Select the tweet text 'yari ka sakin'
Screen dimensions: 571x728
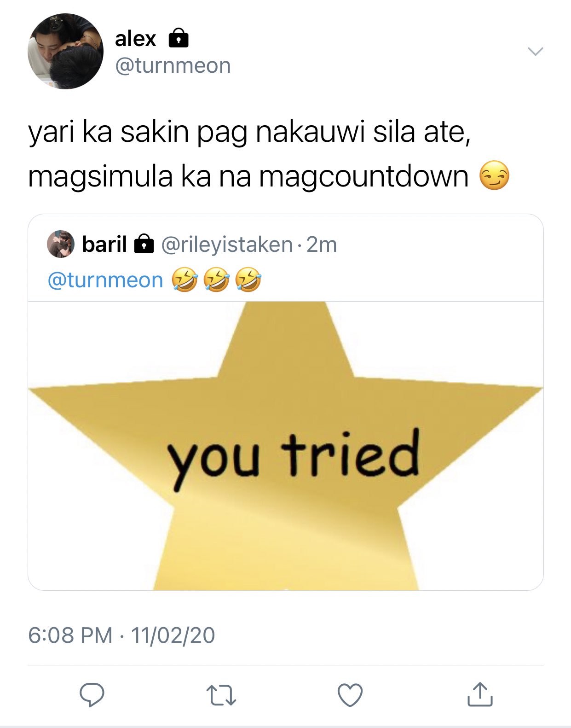(x=109, y=132)
